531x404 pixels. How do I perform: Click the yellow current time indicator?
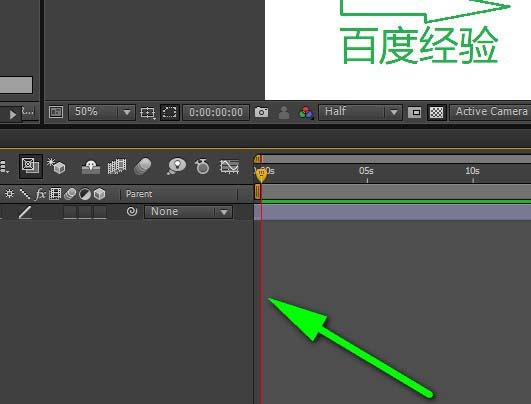[261, 175]
